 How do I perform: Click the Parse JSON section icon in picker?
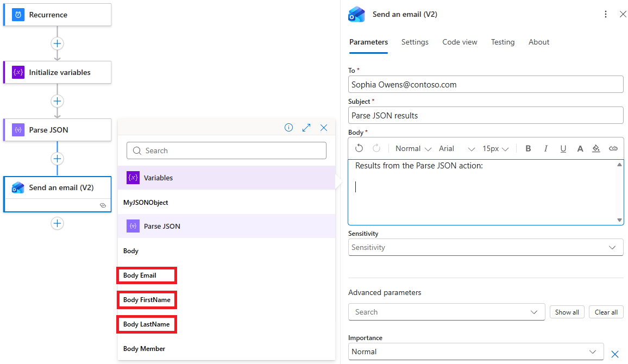point(133,226)
